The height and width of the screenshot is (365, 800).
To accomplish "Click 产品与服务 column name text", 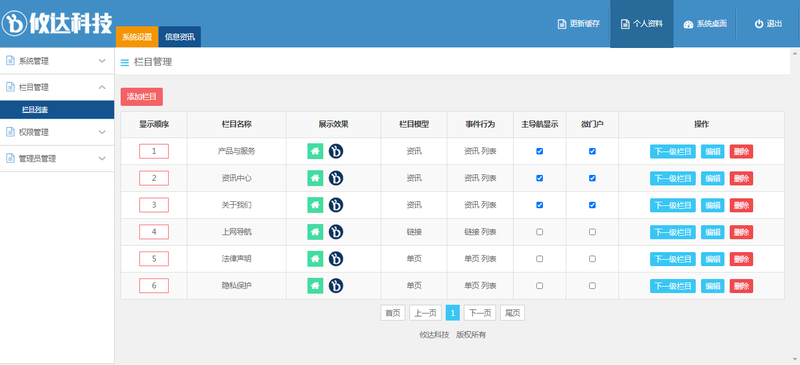I will (x=236, y=151).
